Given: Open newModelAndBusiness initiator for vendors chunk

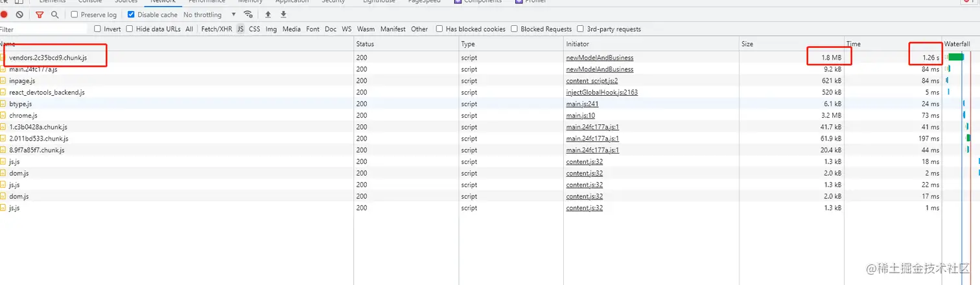Looking at the screenshot, I should [600, 58].
